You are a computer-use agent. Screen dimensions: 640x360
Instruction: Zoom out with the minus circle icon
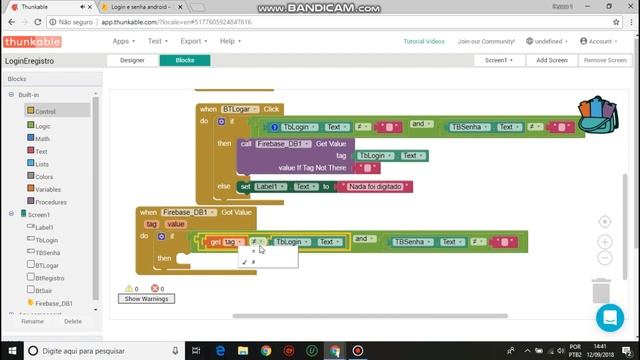coord(605,258)
